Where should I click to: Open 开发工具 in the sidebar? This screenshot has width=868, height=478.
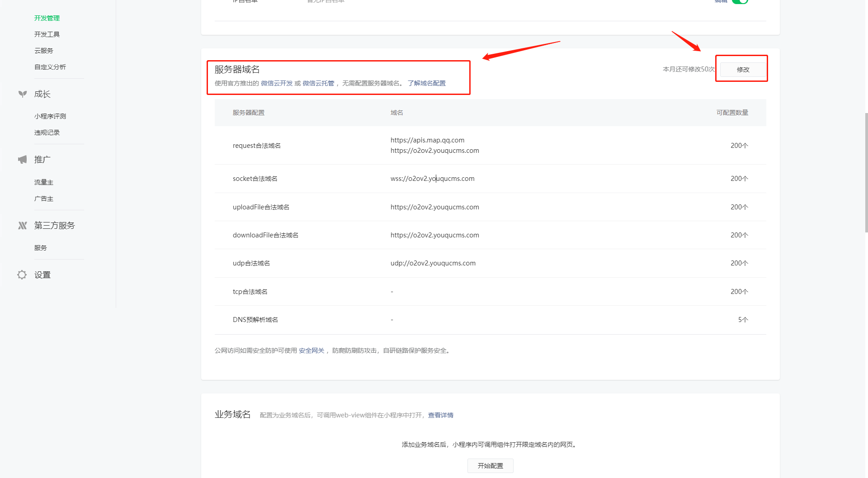tap(47, 34)
